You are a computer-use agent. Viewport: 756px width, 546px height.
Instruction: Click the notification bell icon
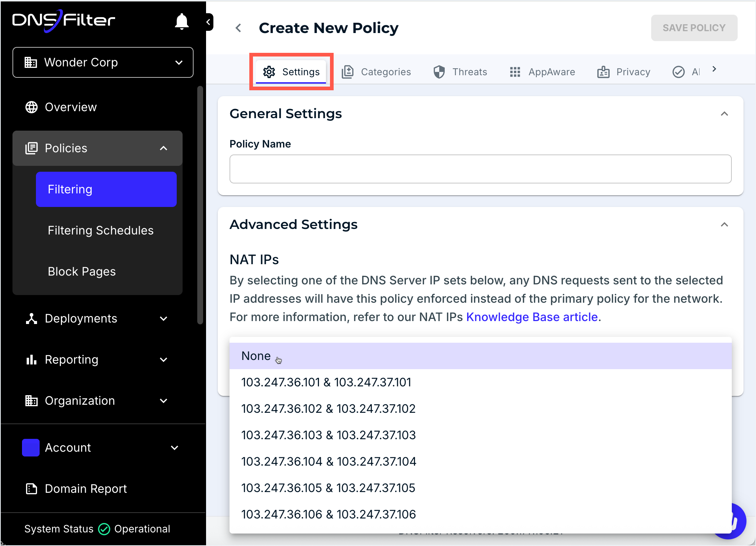tap(181, 22)
